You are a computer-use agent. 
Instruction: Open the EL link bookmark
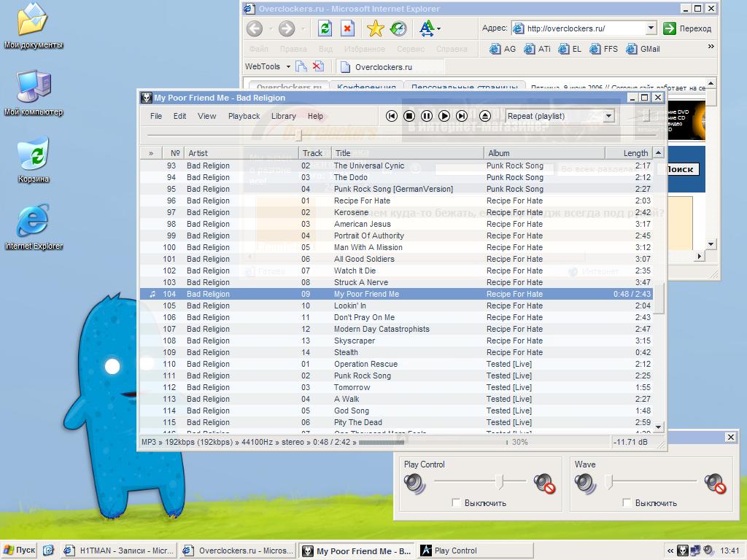point(570,49)
